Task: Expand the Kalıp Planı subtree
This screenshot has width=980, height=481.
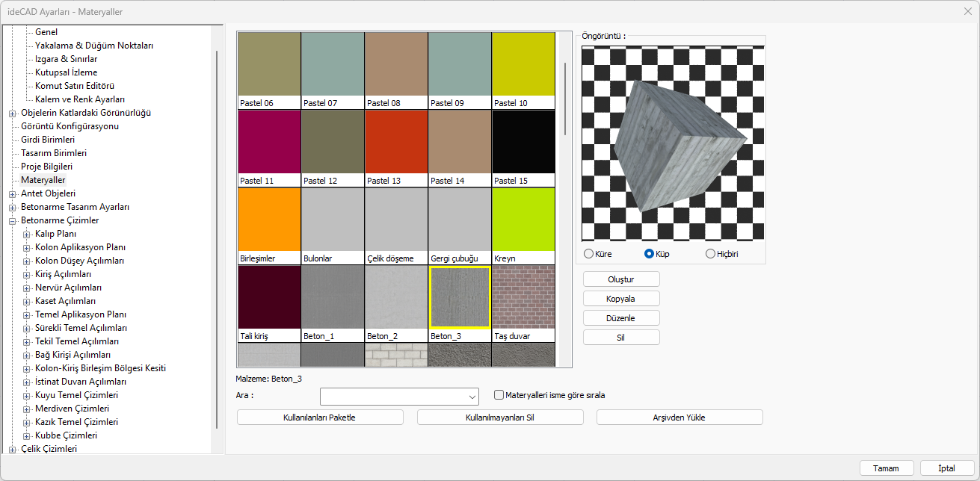Action: (27, 234)
